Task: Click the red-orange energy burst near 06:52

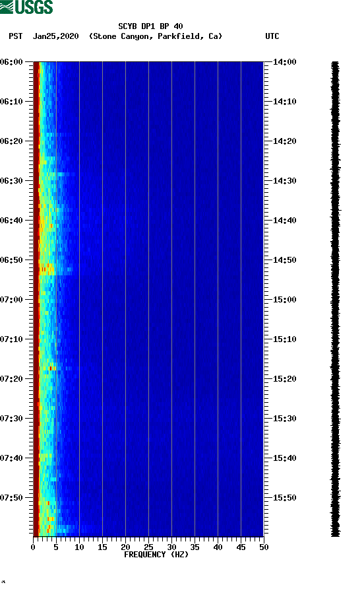Action: (47, 269)
